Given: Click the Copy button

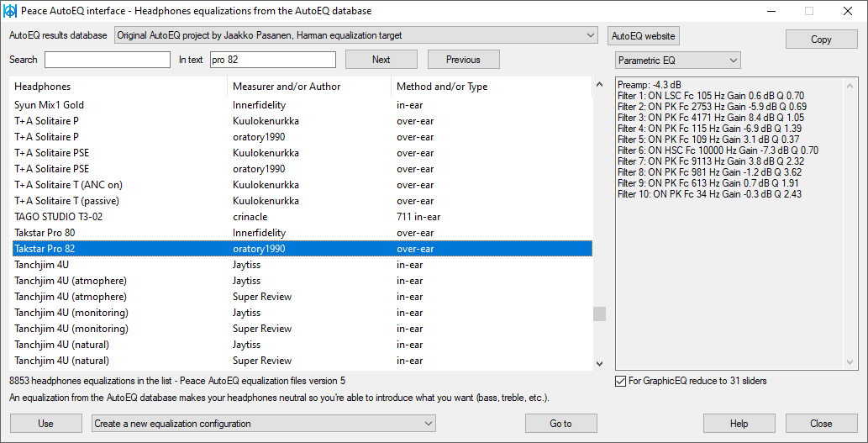Looking at the screenshot, I should [821, 40].
